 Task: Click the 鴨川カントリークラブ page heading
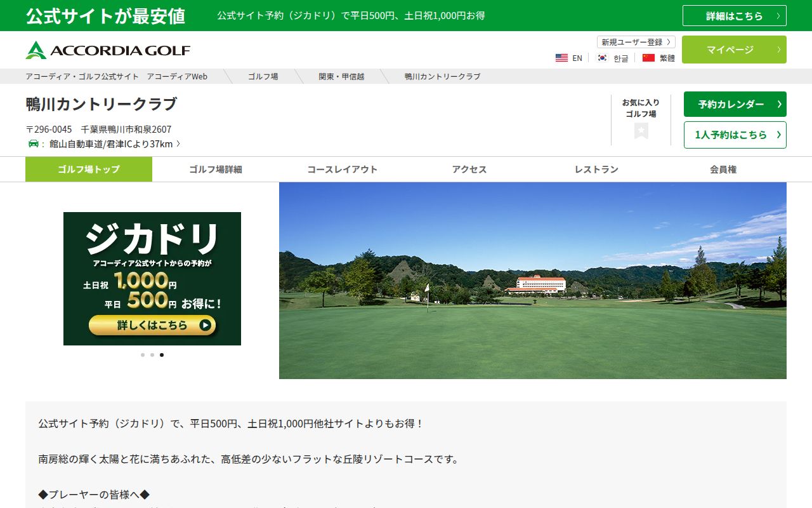101,104
